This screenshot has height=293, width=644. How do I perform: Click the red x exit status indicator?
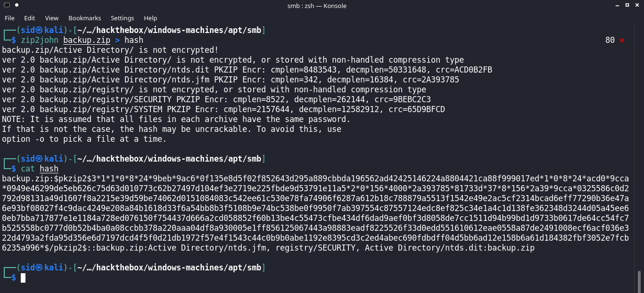622,41
